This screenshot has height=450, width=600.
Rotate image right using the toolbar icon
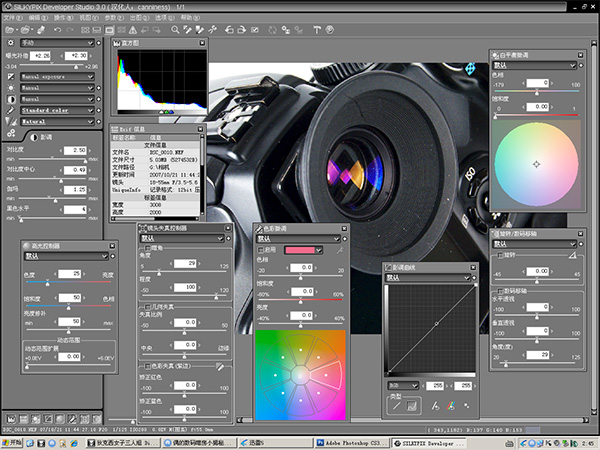coord(242,29)
